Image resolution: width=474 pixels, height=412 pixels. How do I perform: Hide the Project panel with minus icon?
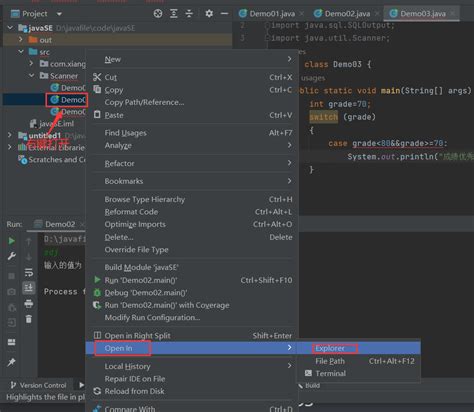[x=225, y=14]
